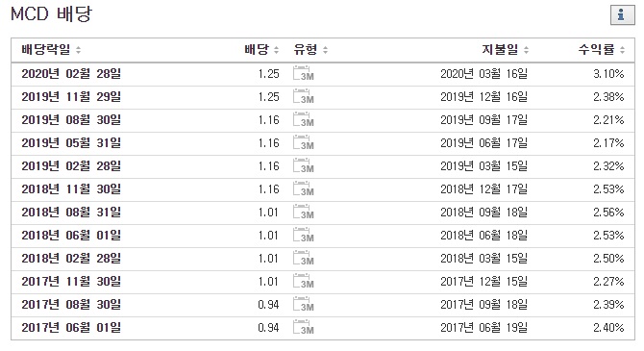Select ex-dividend date 2018년 11월 30일
Screen dimensions: 644x351
pyautogui.click(x=71, y=188)
